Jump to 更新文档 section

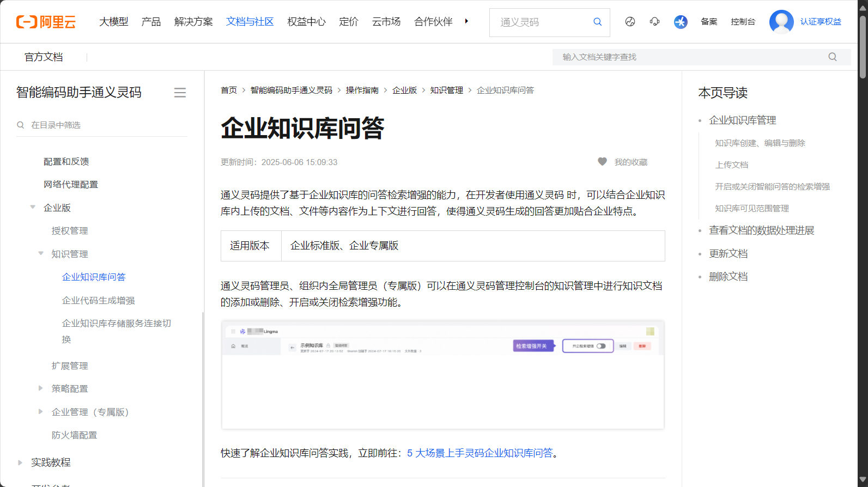tap(728, 254)
